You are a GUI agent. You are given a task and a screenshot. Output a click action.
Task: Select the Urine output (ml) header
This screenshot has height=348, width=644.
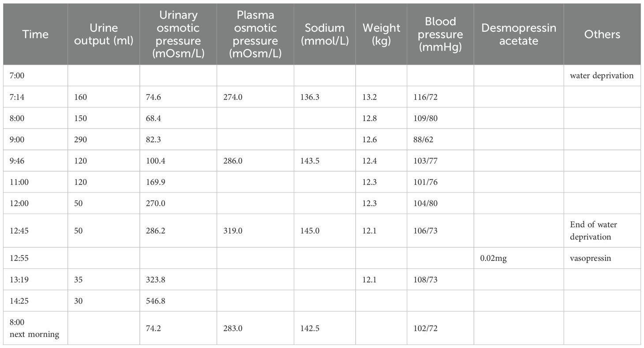104,34
